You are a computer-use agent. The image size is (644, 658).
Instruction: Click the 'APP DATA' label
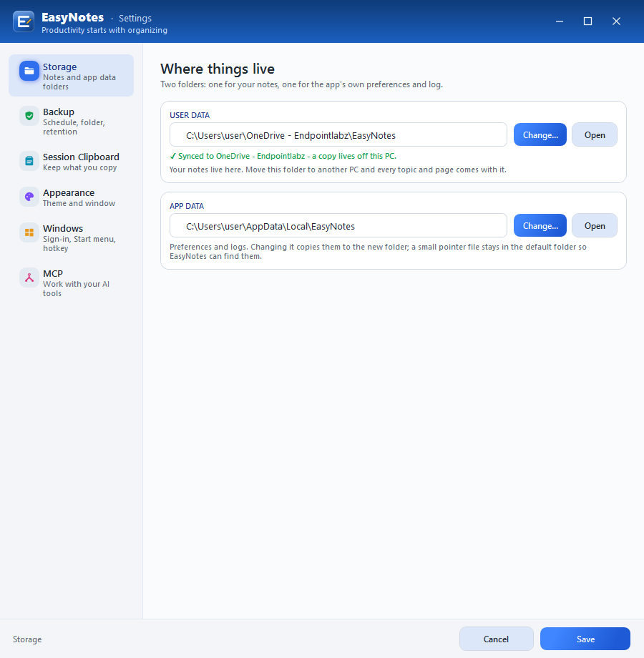(187, 206)
